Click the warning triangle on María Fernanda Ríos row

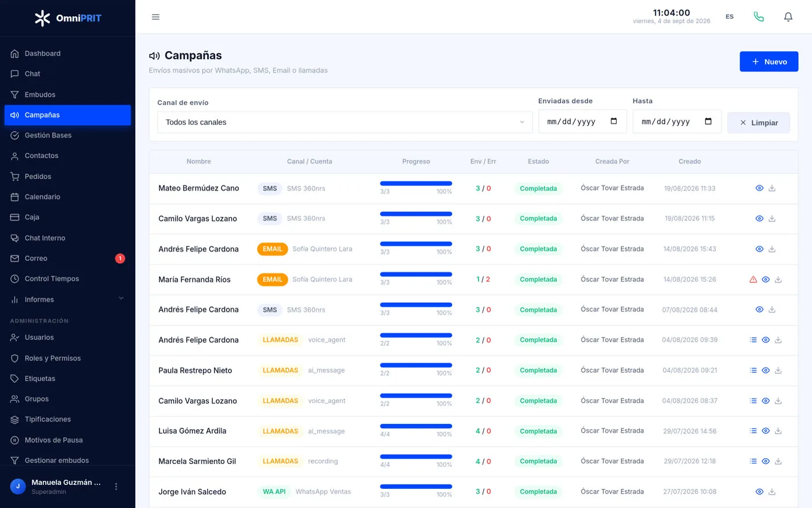tap(753, 280)
